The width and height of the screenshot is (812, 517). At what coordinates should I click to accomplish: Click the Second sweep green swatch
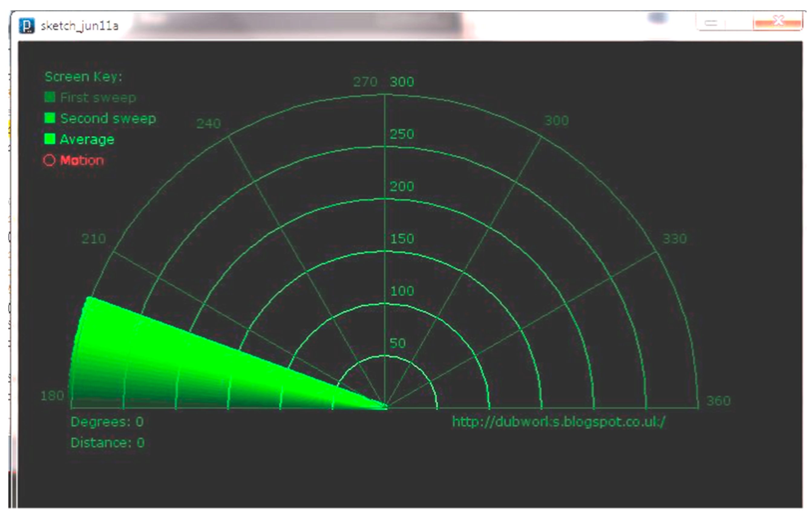pos(50,118)
